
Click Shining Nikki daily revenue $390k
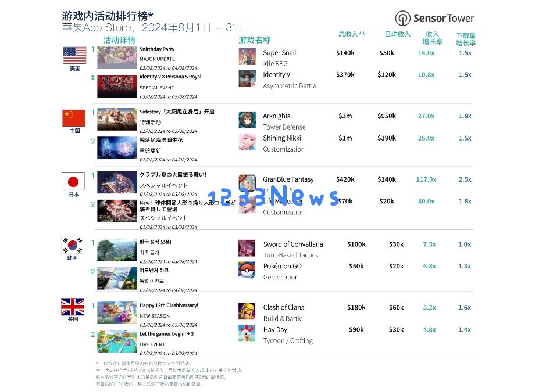387,138
